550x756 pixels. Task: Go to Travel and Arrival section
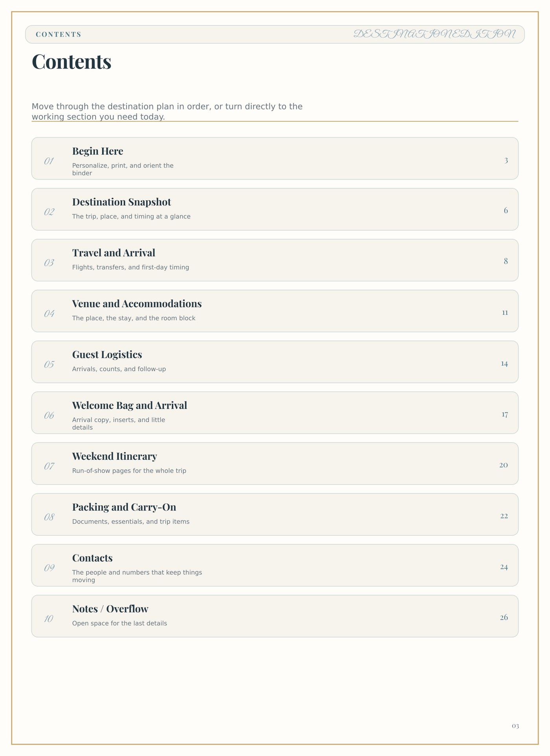tap(275, 260)
